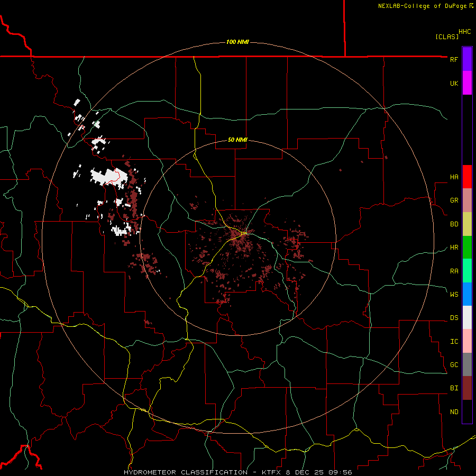The height and width of the screenshot is (476, 476).
Task: Click the ND legend label
Action: [x=454, y=411]
